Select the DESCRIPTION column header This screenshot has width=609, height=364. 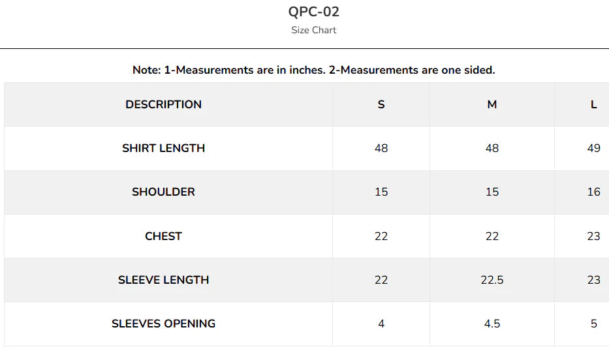[164, 104]
